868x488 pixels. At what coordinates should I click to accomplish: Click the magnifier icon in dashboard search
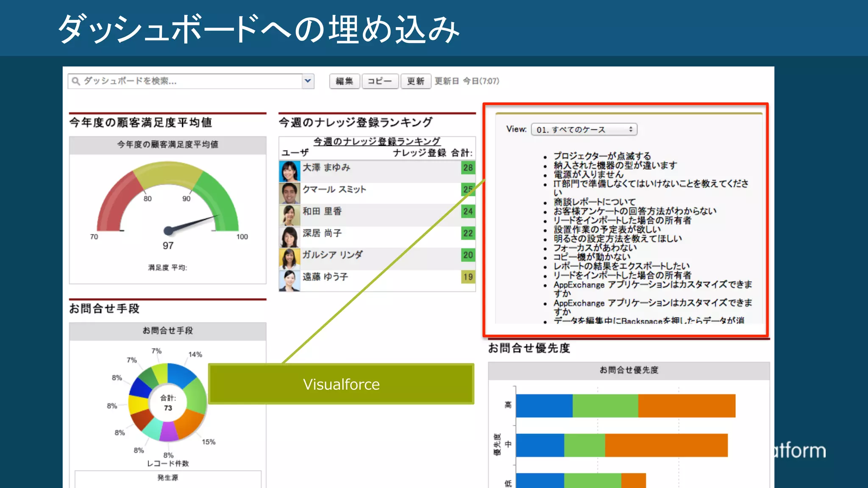[75, 81]
